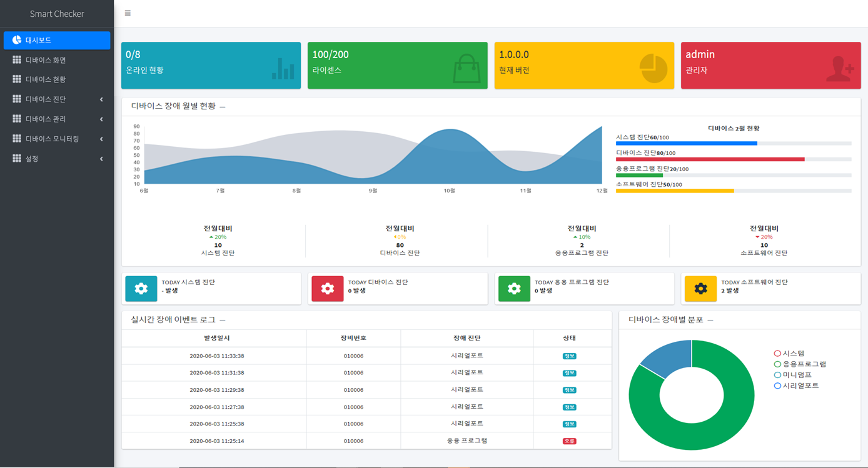
Task: Open the 0/8 온라인 현황 card
Action: point(211,66)
